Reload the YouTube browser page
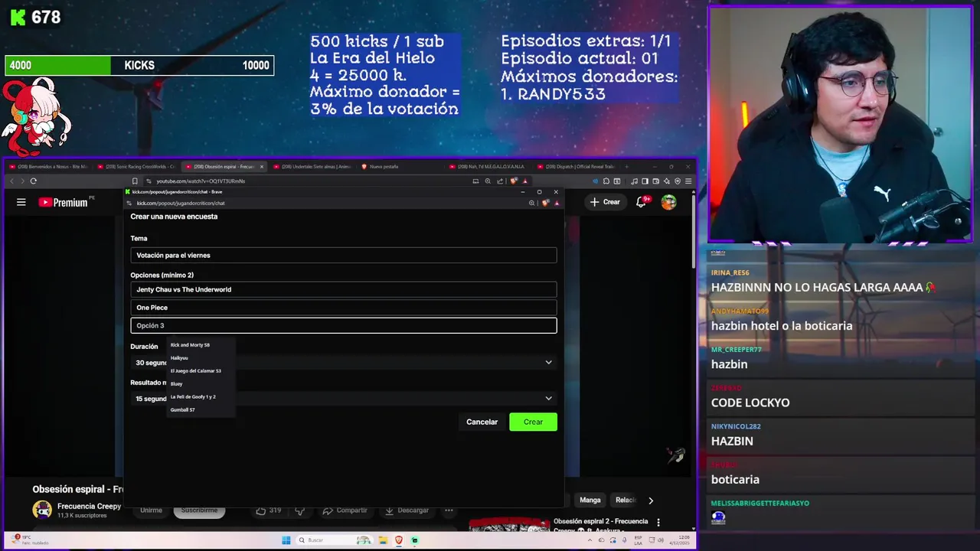This screenshot has height=551, width=980. point(34,181)
